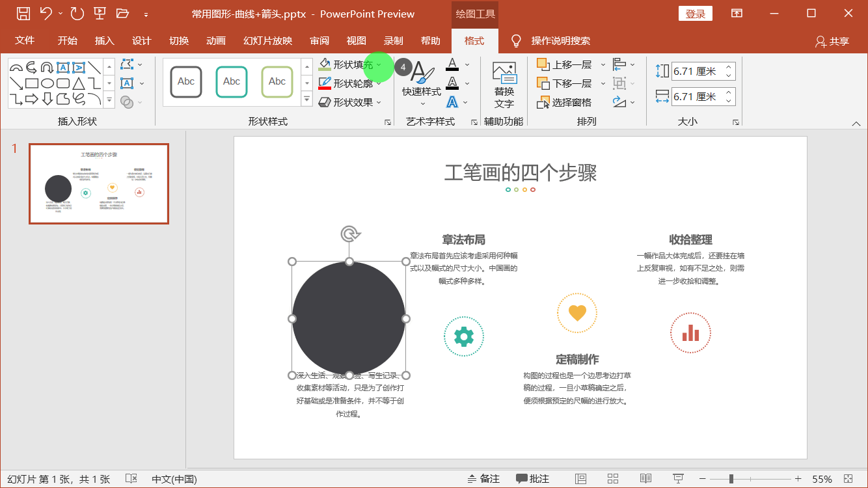
Task: Open Shape Outline (形状轮廓) dropdown
Action: (379, 83)
